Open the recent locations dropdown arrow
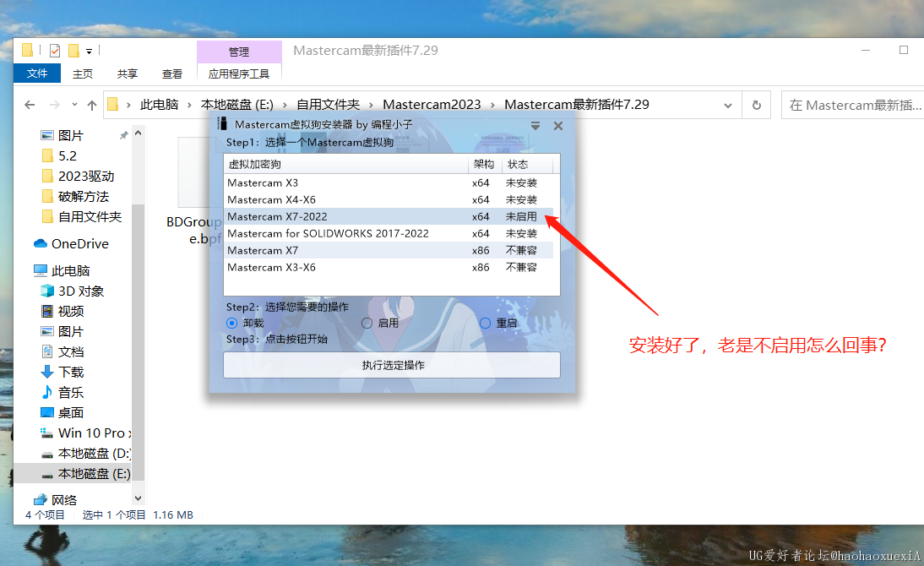This screenshot has height=566, width=924. click(x=74, y=105)
